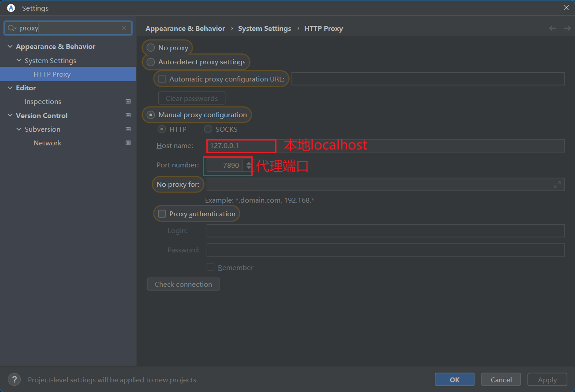The image size is (575, 392).
Task: Confirm settings with OK button
Action: click(455, 380)
